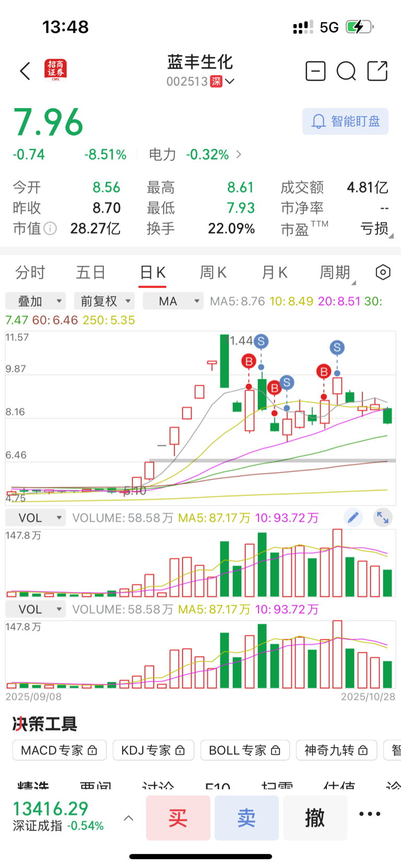Tap the 深 exchange badge
The image size is (401, 868).
216,81
